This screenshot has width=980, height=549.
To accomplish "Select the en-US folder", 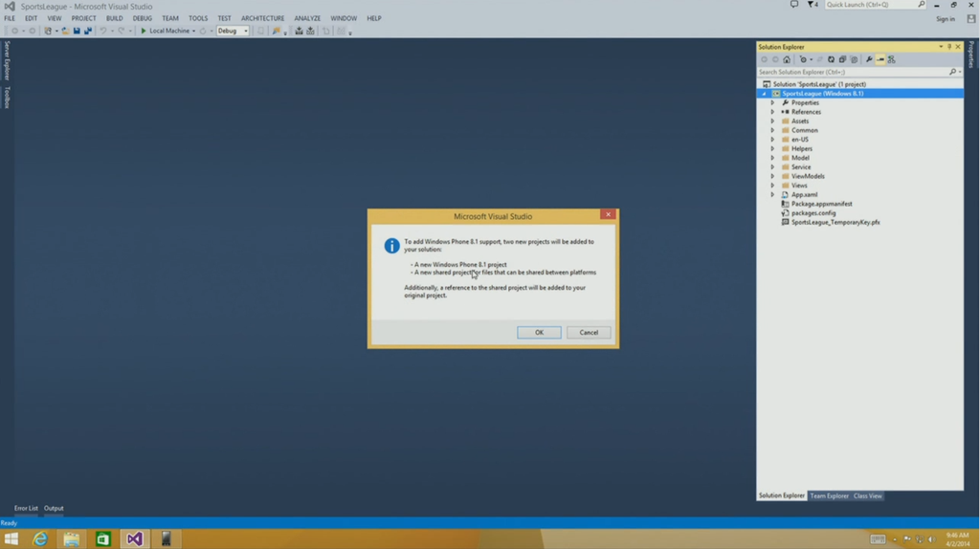I will [x=799, y=140].
